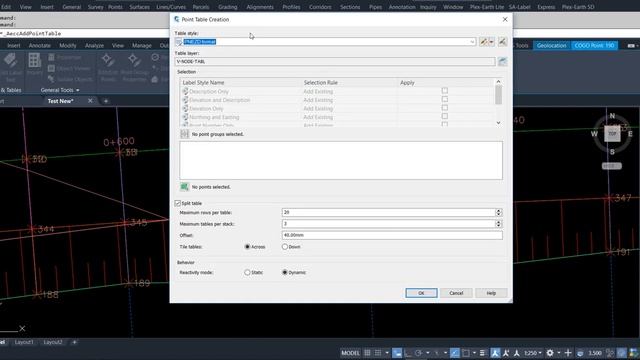Click the ViewCube TOP face
640x360 pixels.
[x=612, y=133]
